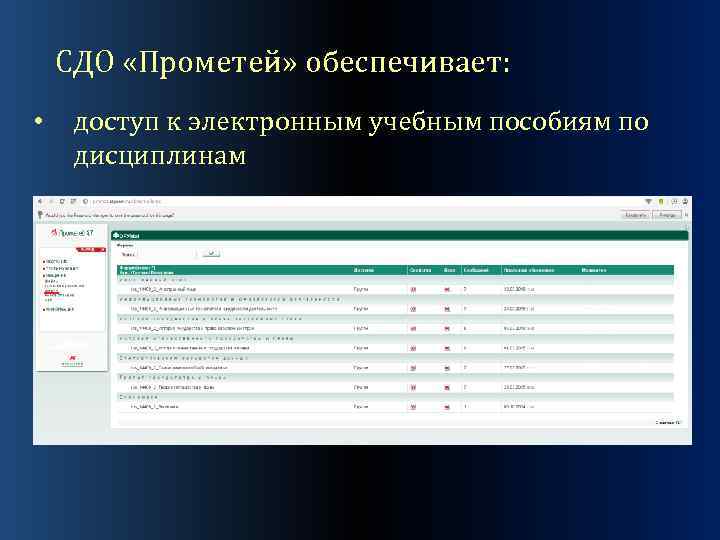This screenshot has height=540, width=720.
Task: Go back with the browser back arrow
Action: [40, 202]
